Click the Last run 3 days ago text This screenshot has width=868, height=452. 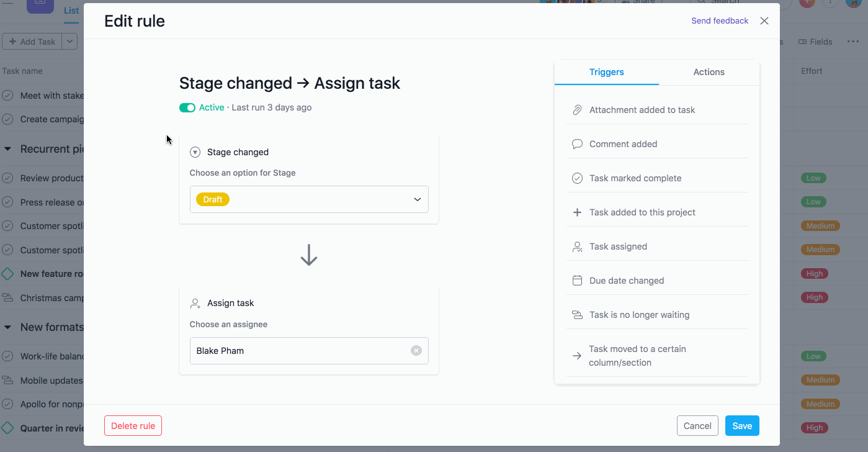pos(272,107)
